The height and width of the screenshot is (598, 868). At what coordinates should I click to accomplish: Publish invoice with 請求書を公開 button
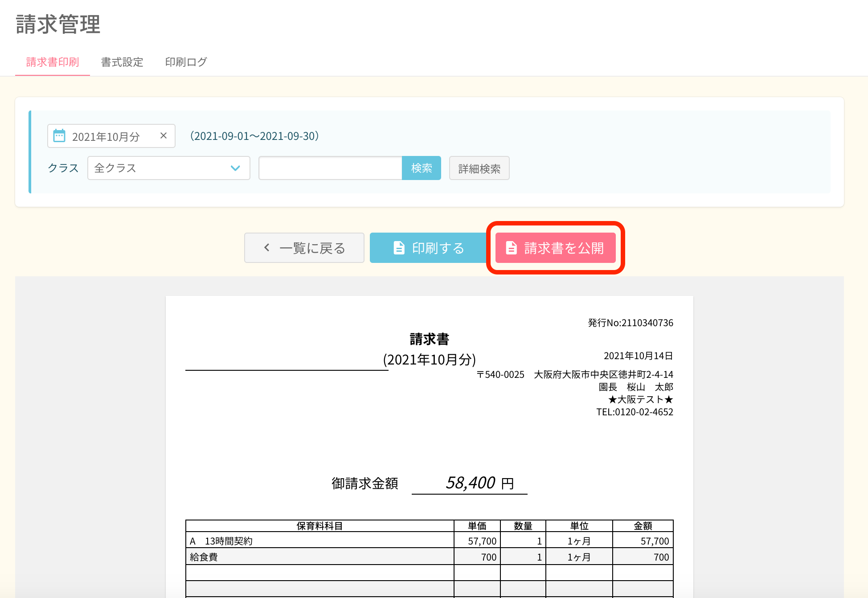coord(556,248)
